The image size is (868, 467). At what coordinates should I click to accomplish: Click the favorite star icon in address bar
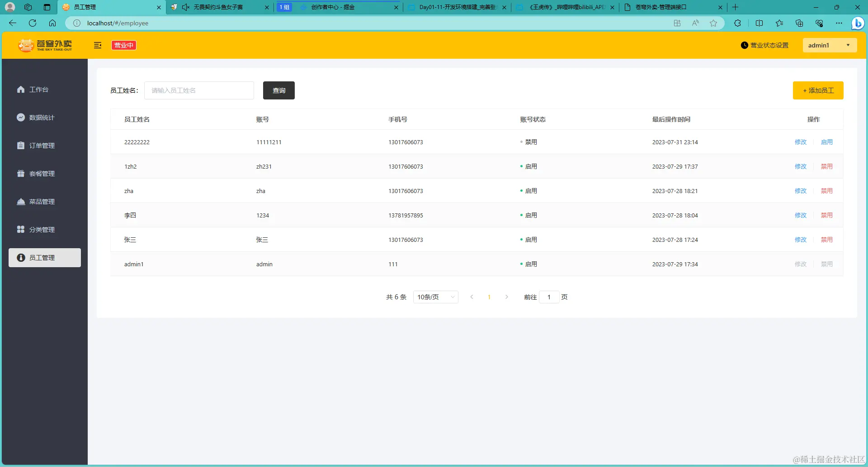click(713, 23)
